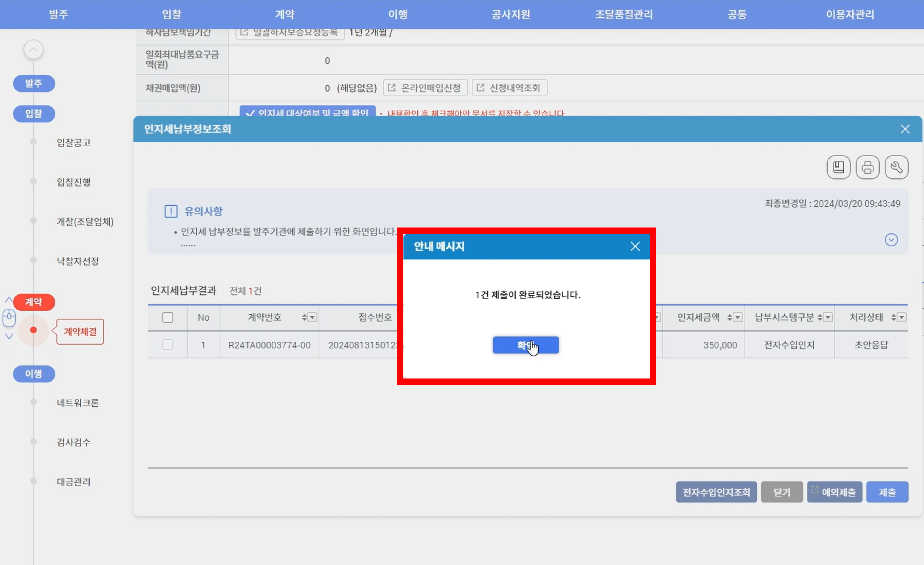The height and width of the screenshot is (565, 924).
Task: Open the 이용자관리 top menu
Action: click(x=850, y=14)
